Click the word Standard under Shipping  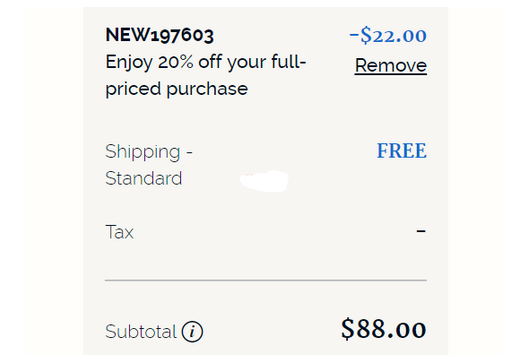point(144,178)
